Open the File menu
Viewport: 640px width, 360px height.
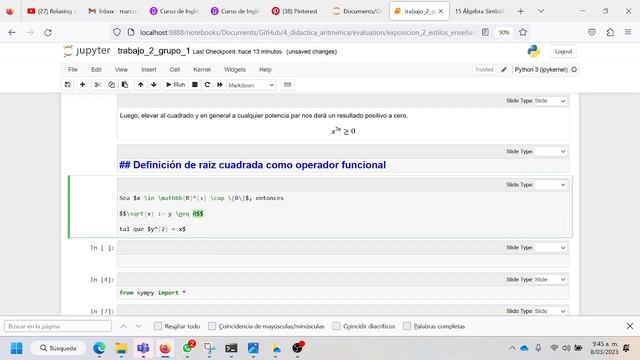[x=73, y=69]
